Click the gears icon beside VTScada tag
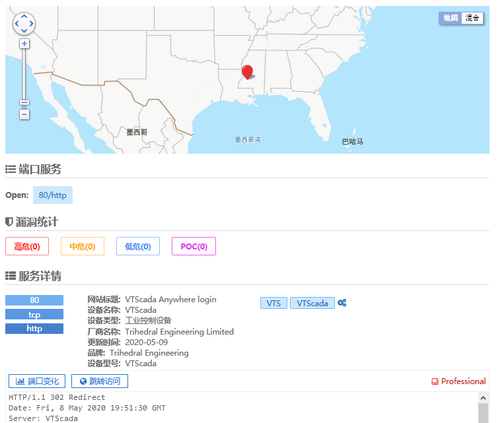 point(342,302)
